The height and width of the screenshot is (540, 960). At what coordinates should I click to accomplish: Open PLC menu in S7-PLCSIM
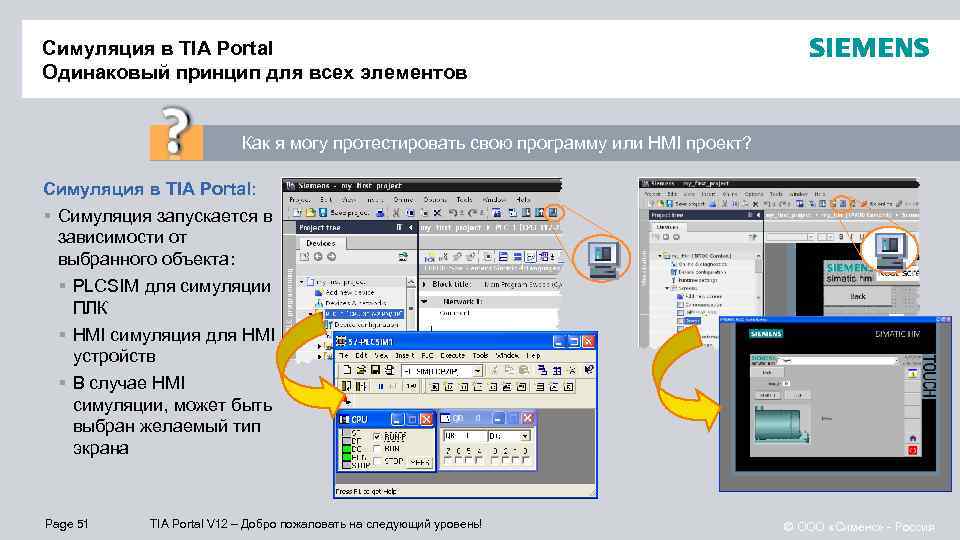click(x=427, y=355)
